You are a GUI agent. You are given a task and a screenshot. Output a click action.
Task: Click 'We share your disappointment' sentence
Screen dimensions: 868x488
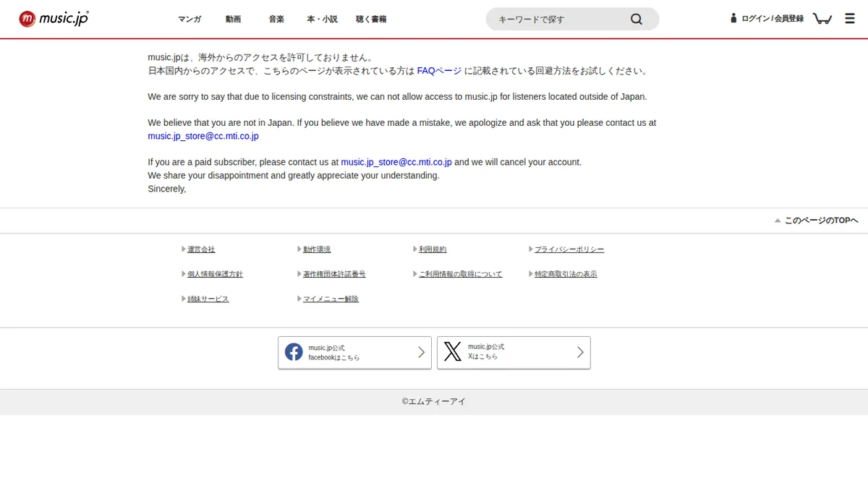click(294, 176)
